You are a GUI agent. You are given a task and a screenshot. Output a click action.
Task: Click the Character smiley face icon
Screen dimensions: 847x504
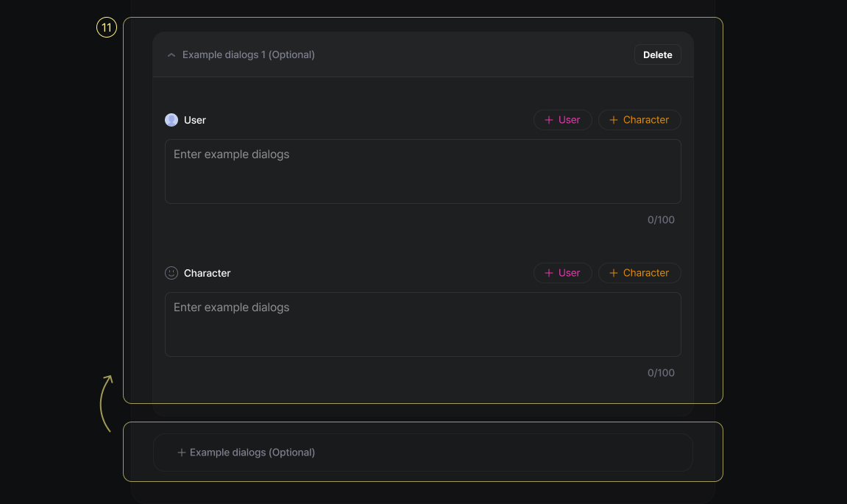(x=171, y=273)
